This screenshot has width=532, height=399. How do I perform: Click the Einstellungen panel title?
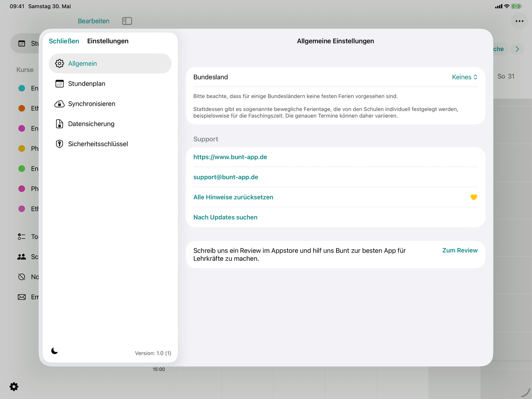pyautogui.click(x=108, y=41)
